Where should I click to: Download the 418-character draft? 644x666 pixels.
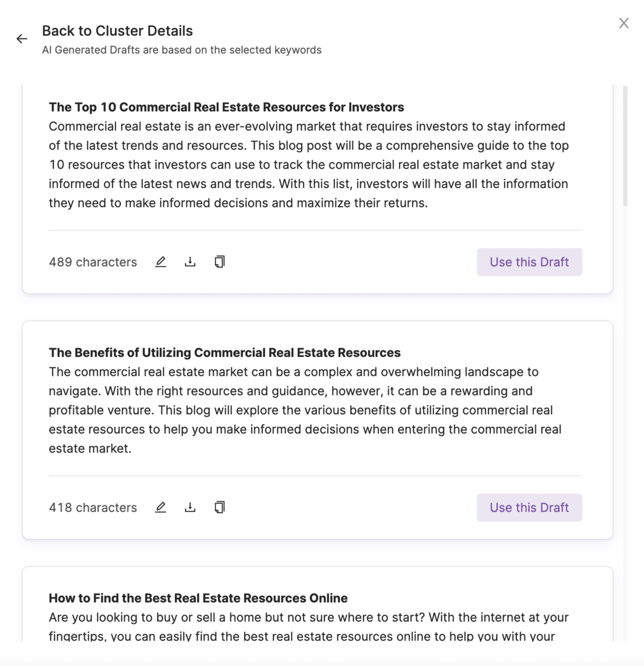click(x=190, y=507)
